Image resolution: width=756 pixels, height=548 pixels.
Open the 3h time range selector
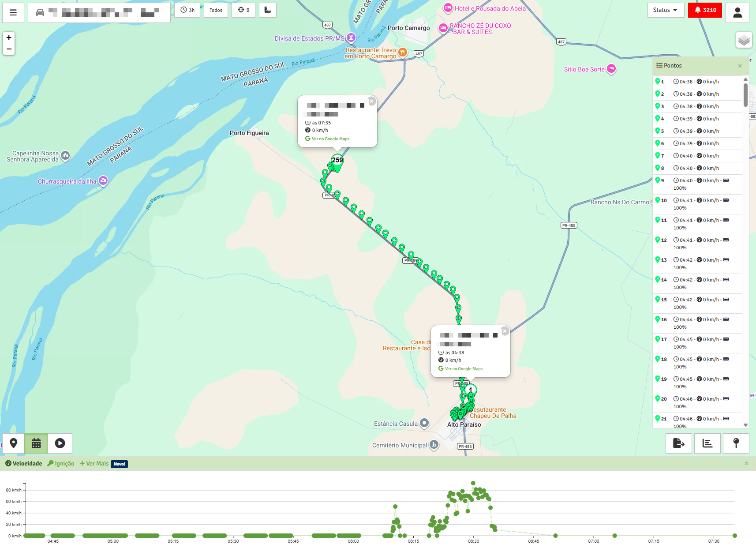187,10
